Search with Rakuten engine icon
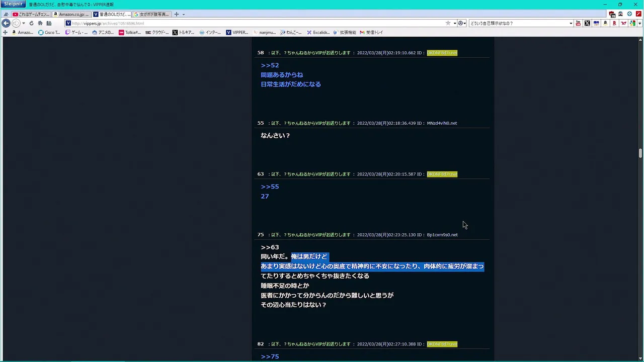This screenshot has height=362, width=644. pos(614,23)
